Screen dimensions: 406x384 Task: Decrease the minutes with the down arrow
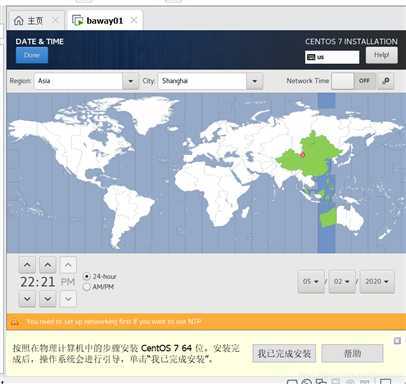[48, 299]
